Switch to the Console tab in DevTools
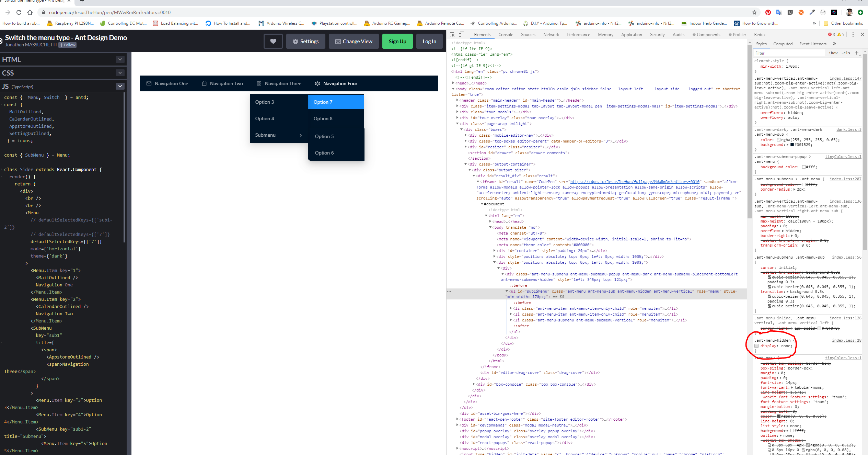The height and width of the screenshot is (455, 868). (x=506, y=35)
